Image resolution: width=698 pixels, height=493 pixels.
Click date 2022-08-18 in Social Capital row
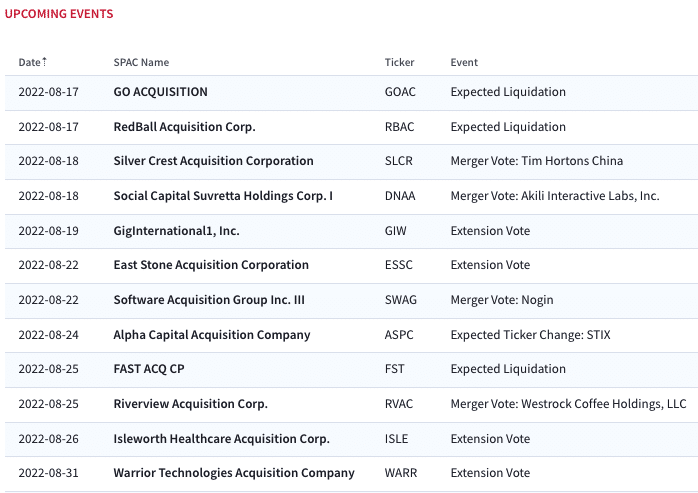49,196
